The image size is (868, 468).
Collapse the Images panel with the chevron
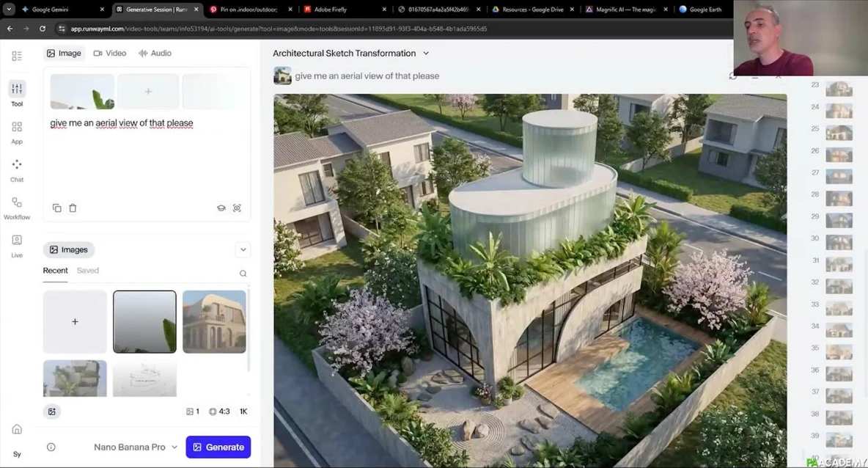(243, 250)
